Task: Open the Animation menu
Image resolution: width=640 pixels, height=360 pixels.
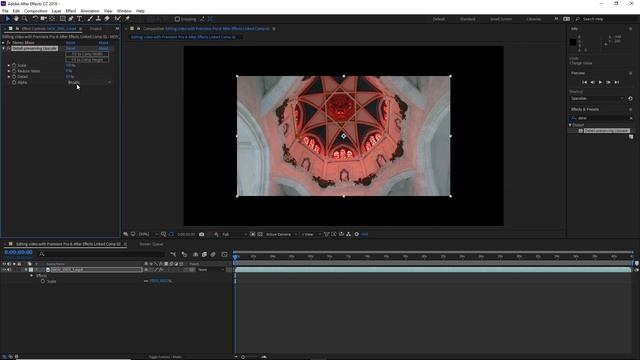Action: (x=90, y=11)
